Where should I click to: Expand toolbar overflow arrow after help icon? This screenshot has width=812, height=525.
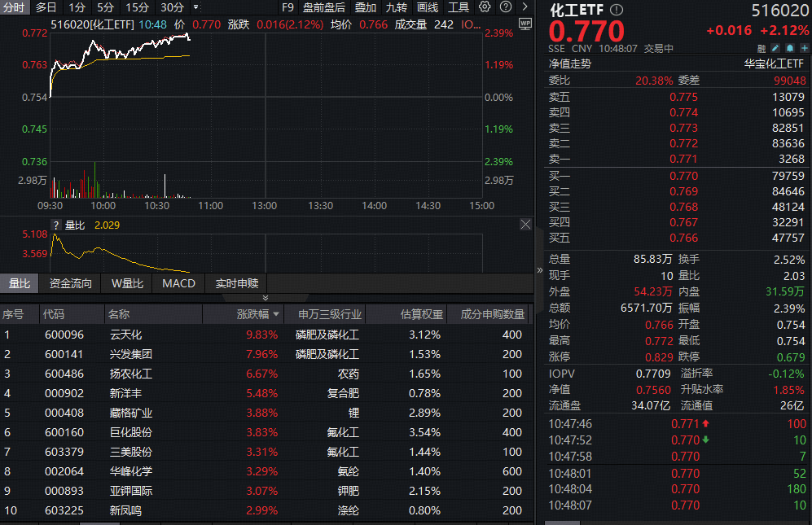tap(525, 7)
